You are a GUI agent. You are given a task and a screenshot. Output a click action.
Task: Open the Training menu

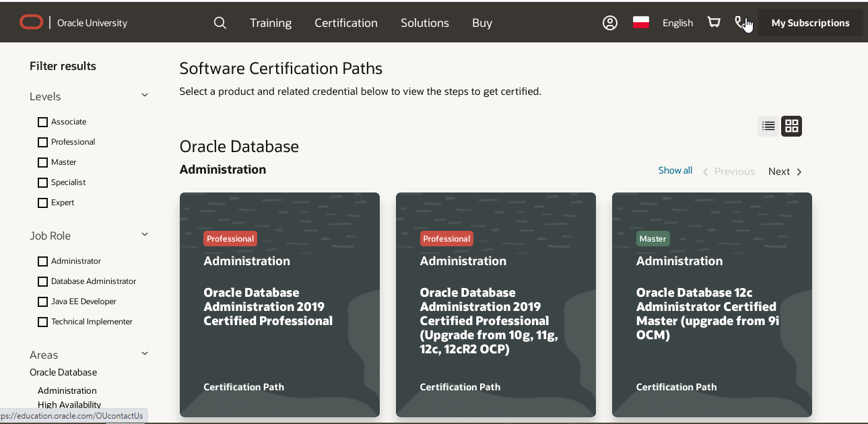tap(271, 23)
